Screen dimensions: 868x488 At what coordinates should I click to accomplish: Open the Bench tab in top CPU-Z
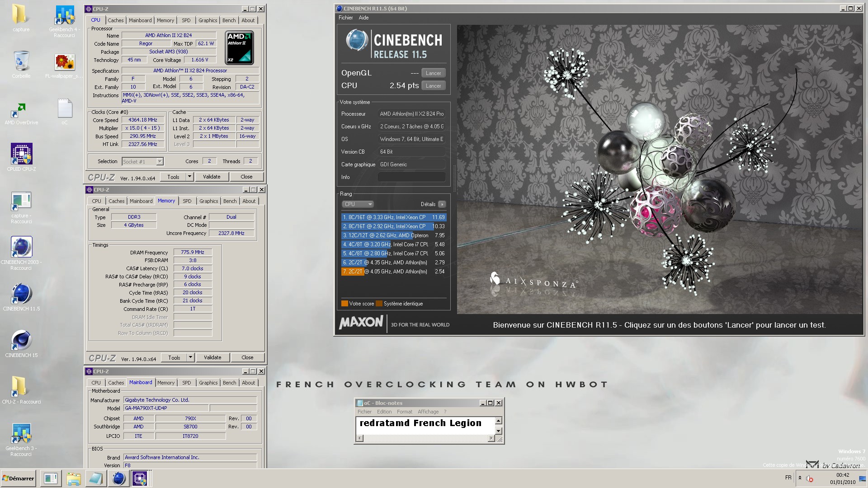229,20
